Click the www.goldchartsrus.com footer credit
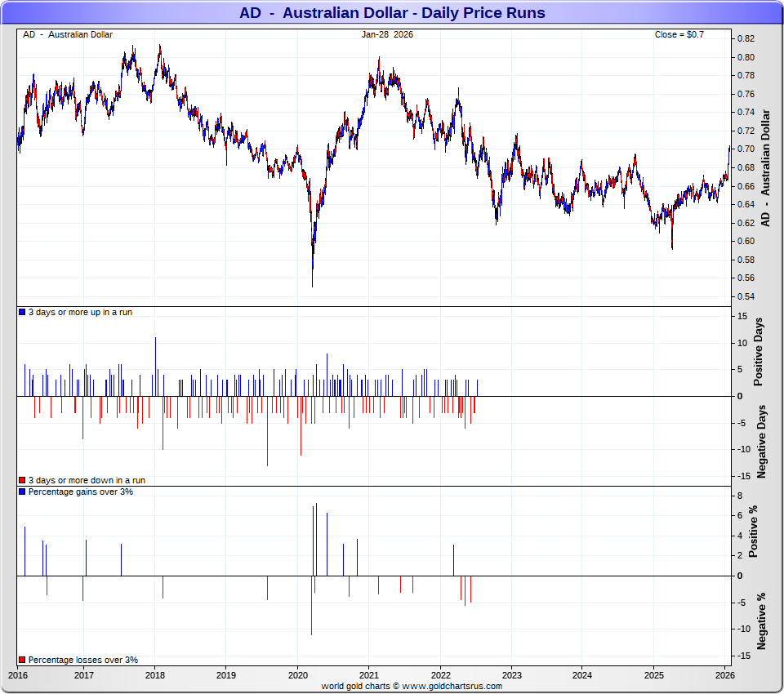Screen dimensions: 784x694 tap(452, 686)
